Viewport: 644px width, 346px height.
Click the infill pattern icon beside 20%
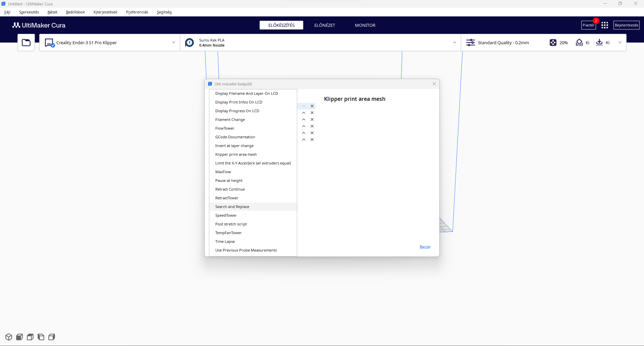pos(553,43)
